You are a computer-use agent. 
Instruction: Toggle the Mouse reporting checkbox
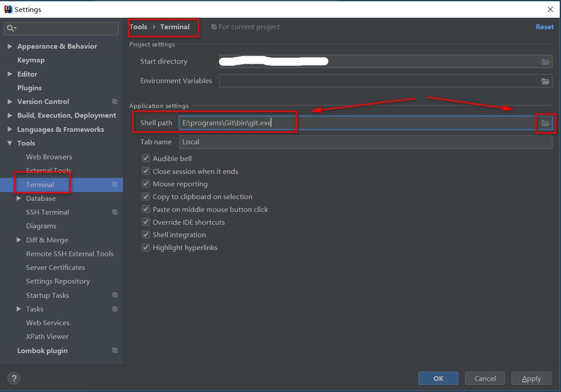click(146, 184)
